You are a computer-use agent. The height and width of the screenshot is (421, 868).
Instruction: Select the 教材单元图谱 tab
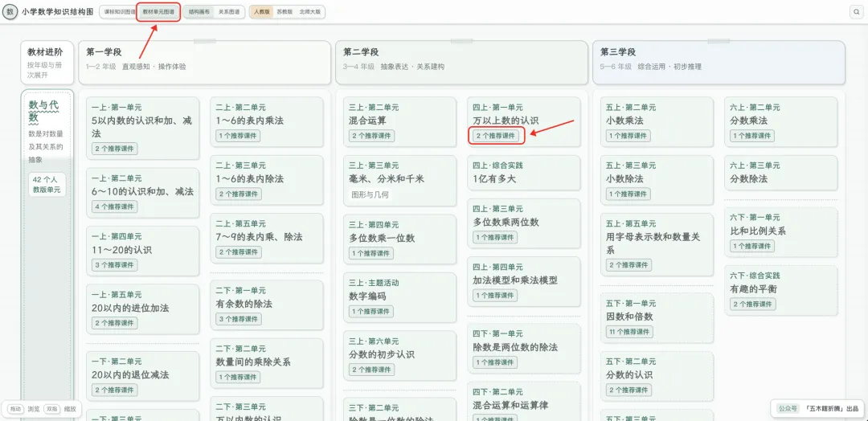pyautogui.click(x=158, y=11)
